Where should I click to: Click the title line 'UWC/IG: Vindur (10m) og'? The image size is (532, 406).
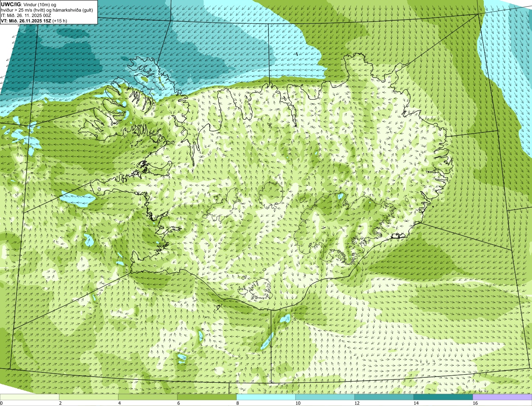pos(29,4)
